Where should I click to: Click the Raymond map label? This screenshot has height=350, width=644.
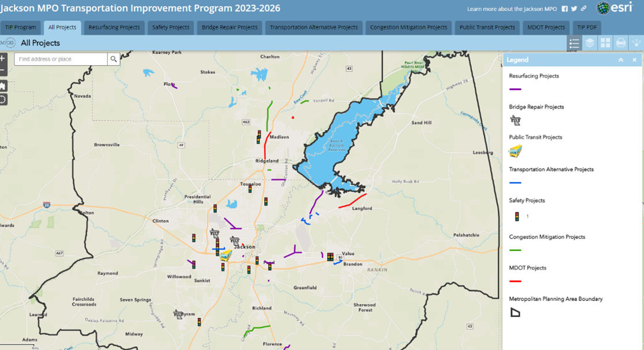(x=108, y=273)
